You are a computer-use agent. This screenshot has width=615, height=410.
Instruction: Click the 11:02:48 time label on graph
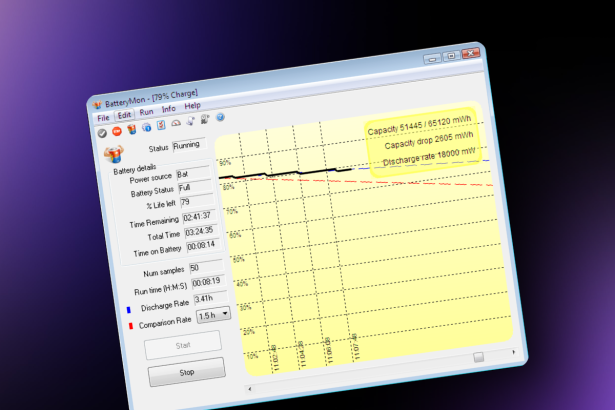point(274,358)
